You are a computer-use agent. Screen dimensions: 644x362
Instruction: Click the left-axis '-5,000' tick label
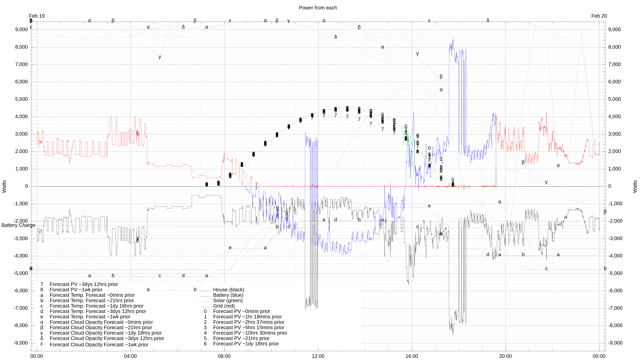point(21,273)
